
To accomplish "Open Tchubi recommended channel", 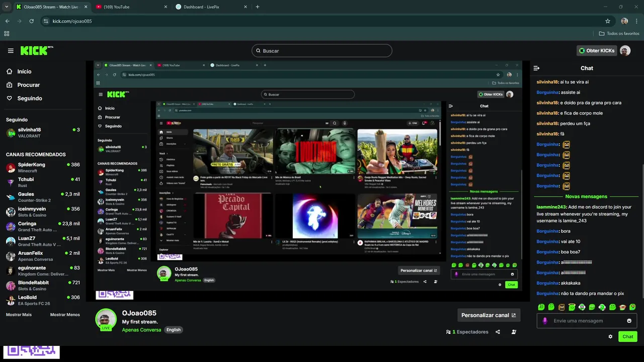I will coord(43,182).
